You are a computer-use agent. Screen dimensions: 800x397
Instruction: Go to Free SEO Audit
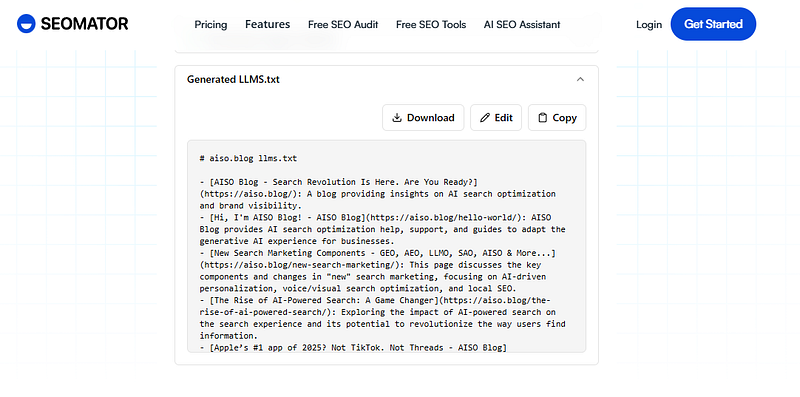(343, 24)
